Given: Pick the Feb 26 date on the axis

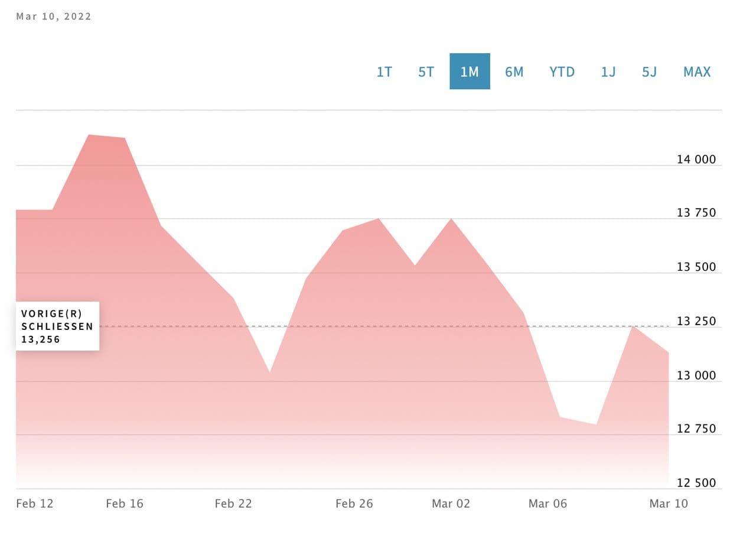Looking at the screenshot, I should 354,504.
